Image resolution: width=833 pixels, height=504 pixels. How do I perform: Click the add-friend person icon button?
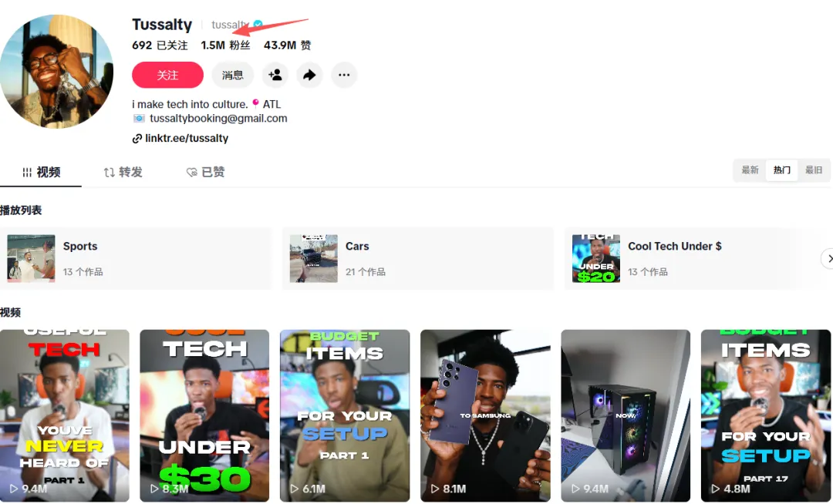point(275,75)
